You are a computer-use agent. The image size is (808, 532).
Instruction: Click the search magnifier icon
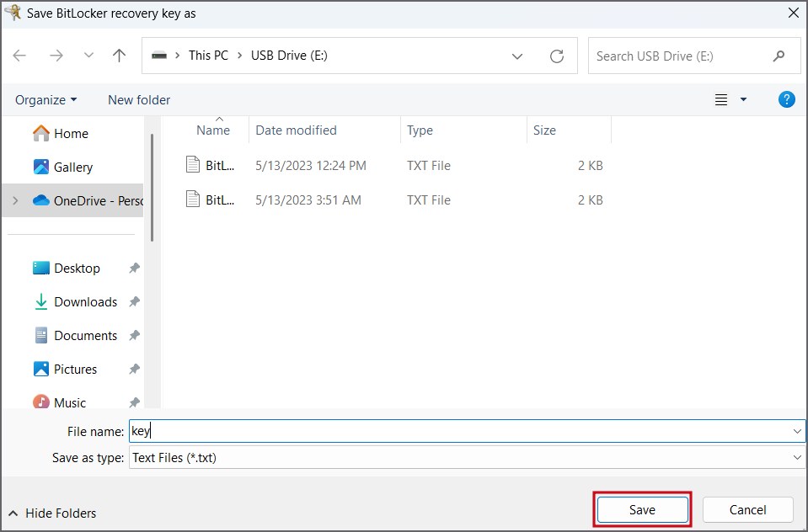click(779, 56)
